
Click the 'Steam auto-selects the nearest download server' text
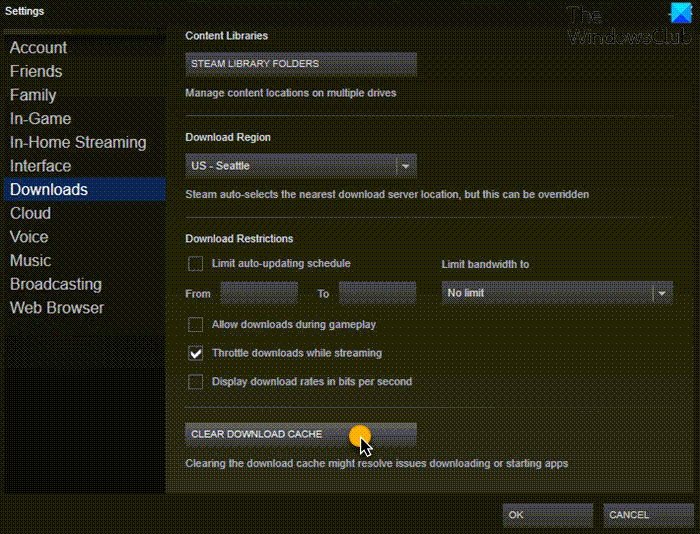point(387,195)
